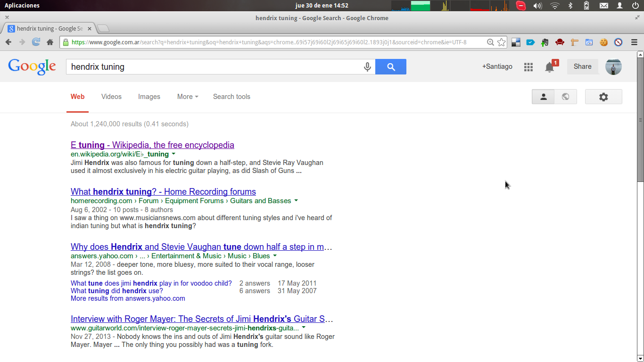Click the Bluetooth indicator
This screenshot has width=644, height=362.
570,6
